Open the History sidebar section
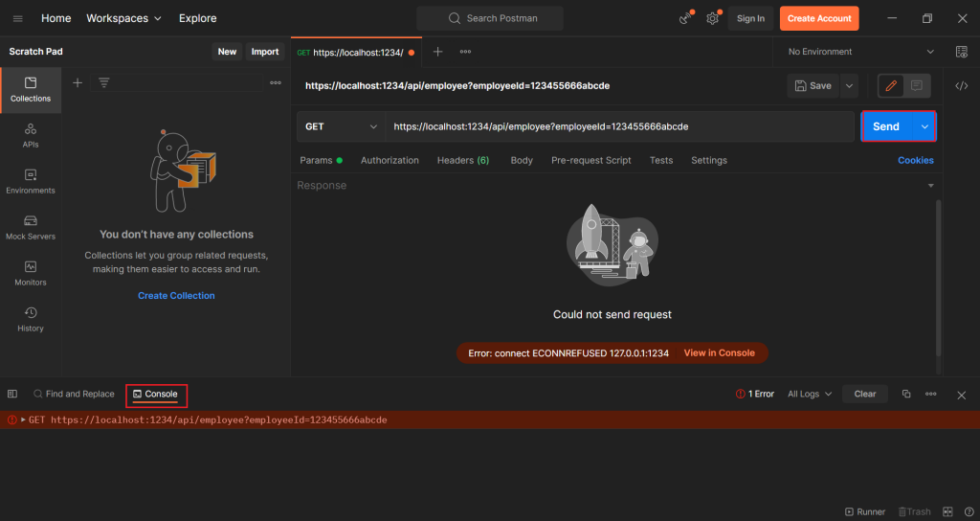 tap(30, 320)
